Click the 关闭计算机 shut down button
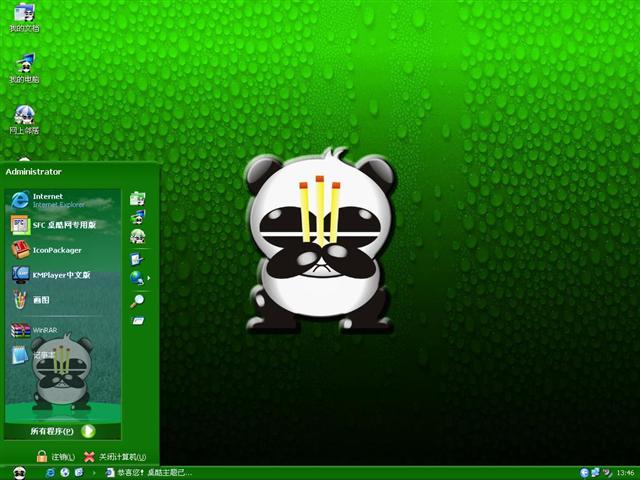Image resolution: width=640 pixels, height=480 pixels. [x=115, y=456]
